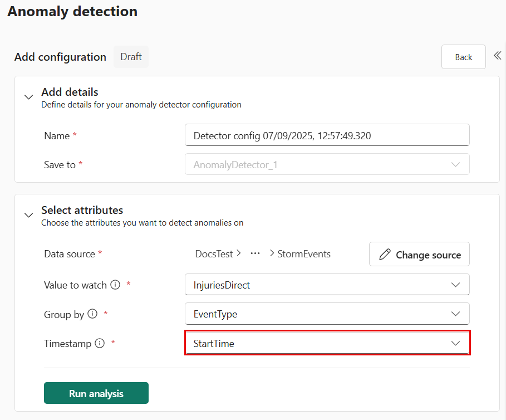The image size is (506, 420).
Task: Click the Run analysis button
Action: pos(96,393)
